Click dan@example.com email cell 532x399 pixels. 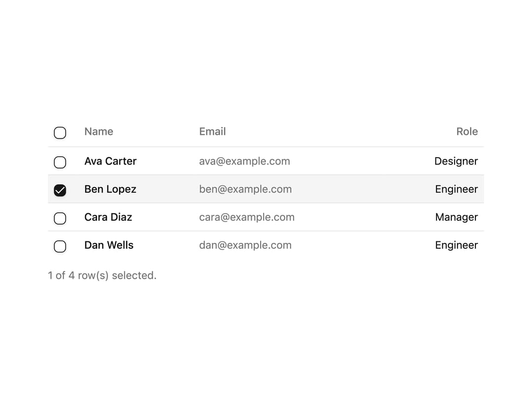click(x=245, y=245)
